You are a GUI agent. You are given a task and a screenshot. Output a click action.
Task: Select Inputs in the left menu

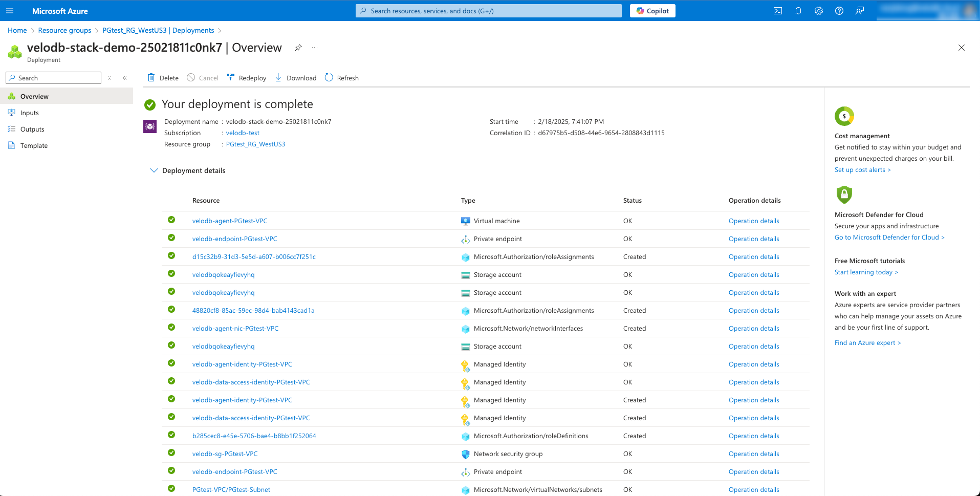[30, 113]
